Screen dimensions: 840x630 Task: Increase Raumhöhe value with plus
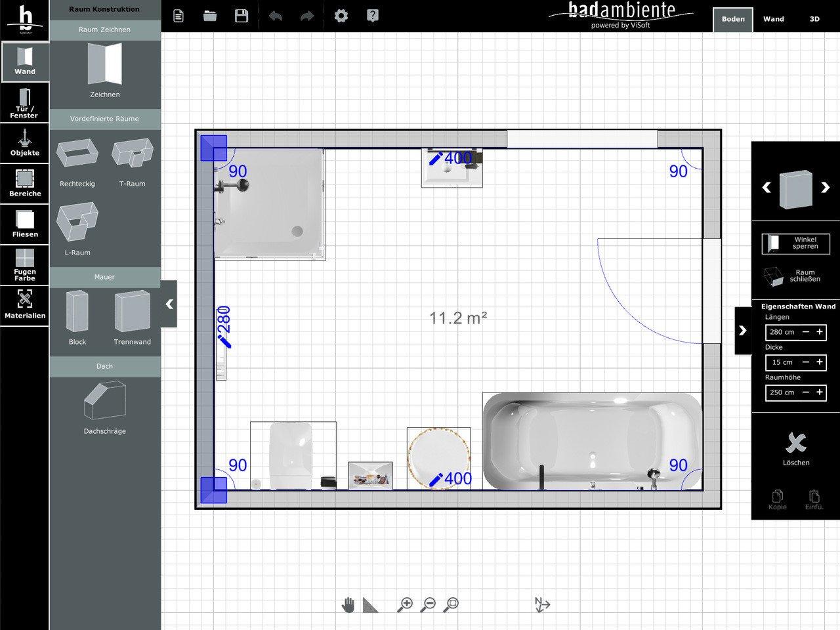coord(820,392)
